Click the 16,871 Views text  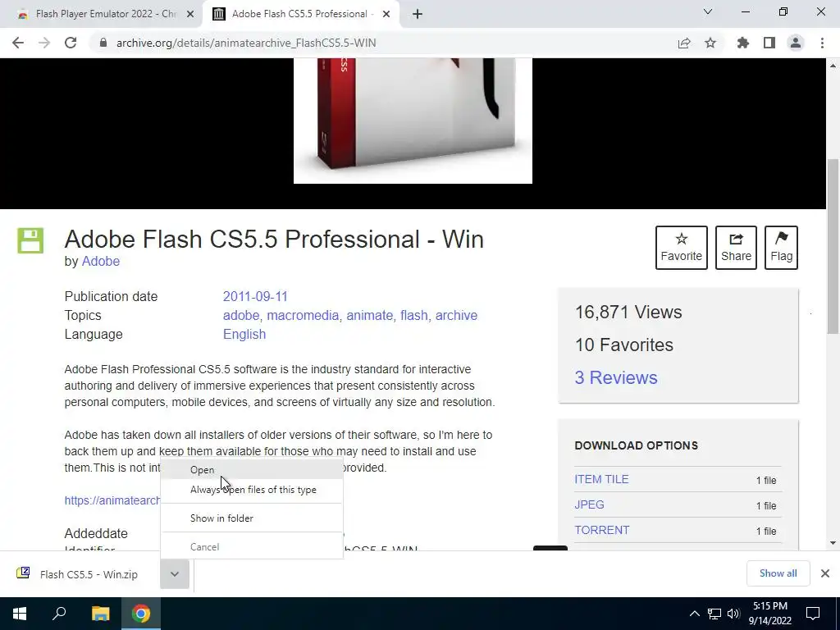(628, 313)
